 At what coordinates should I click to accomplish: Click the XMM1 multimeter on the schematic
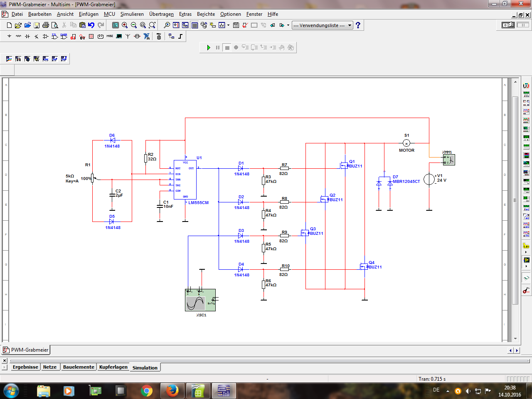pyautogui.click(x=449, y=159)
